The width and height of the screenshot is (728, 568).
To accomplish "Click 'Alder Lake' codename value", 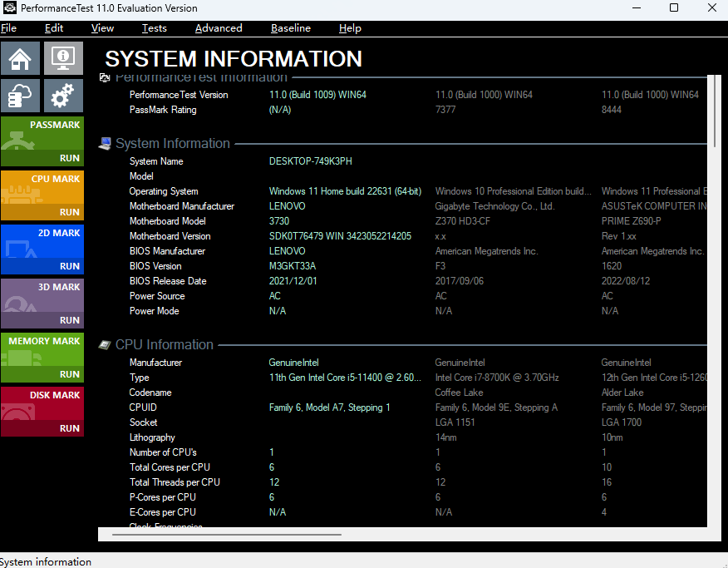I will (x=622, y=393).
